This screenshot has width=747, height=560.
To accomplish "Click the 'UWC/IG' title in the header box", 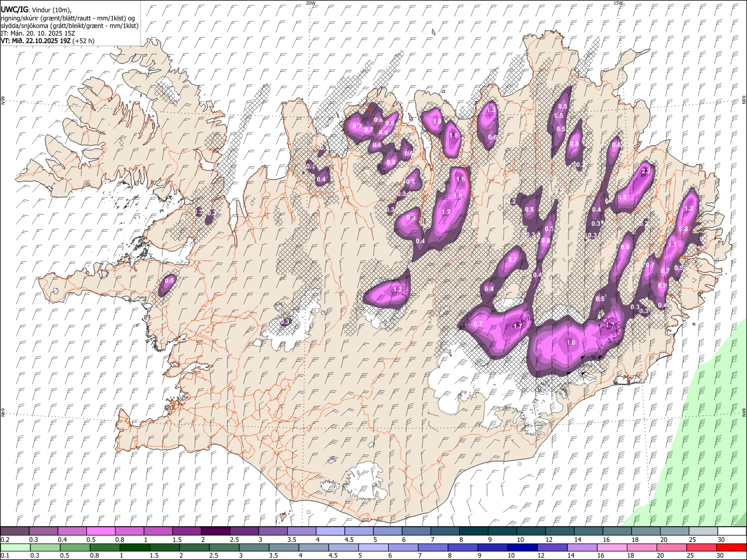I will [x=14, y=9].
